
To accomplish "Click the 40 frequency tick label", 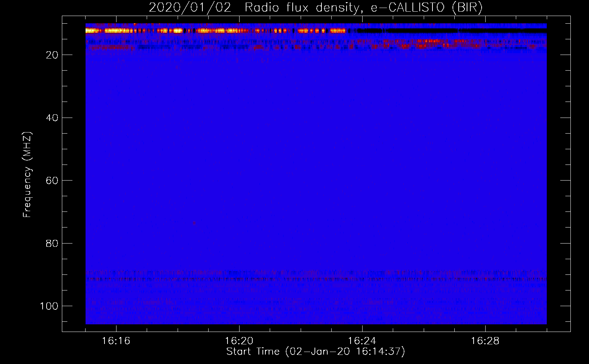I will (x=52, y=118).
